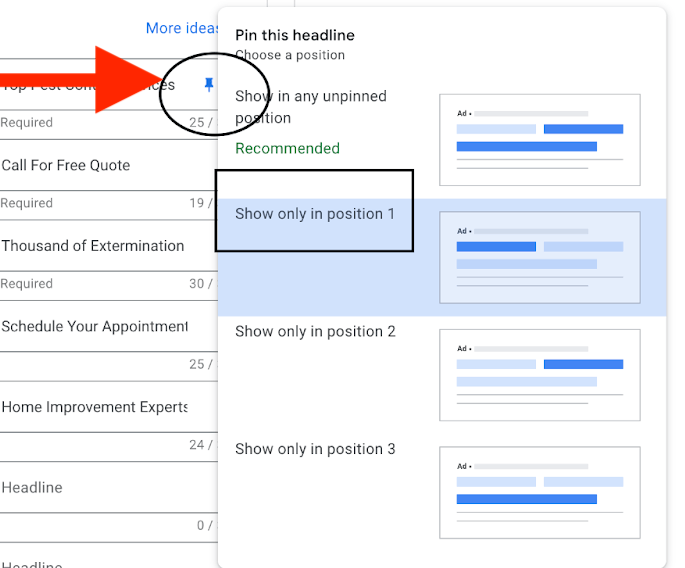The height and width of the screenshot is (568, 685).
Task: Click the Pin this headline title
Action: [x=294, y=35]
